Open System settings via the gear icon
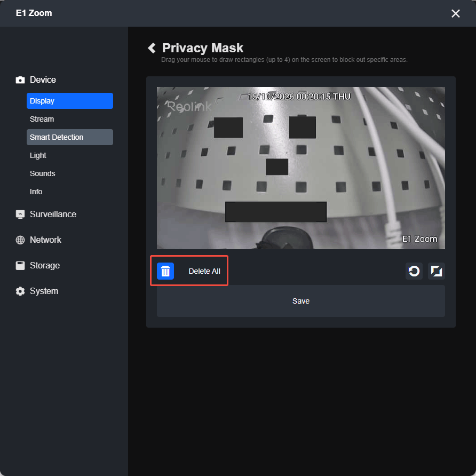 pyautogui.click(x=20, y=291)
